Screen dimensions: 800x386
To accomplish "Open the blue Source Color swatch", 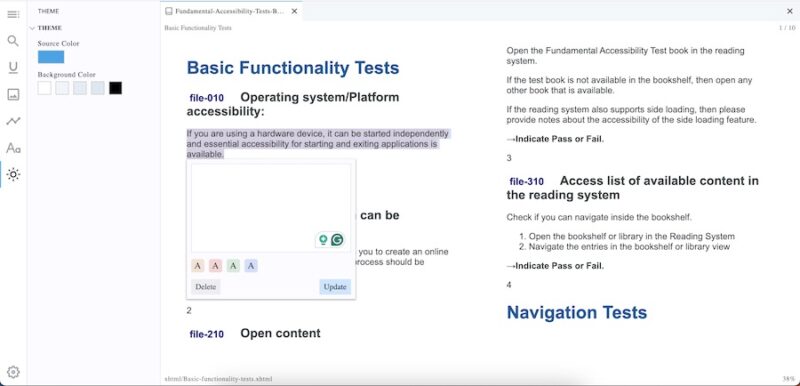I will 51,57.
